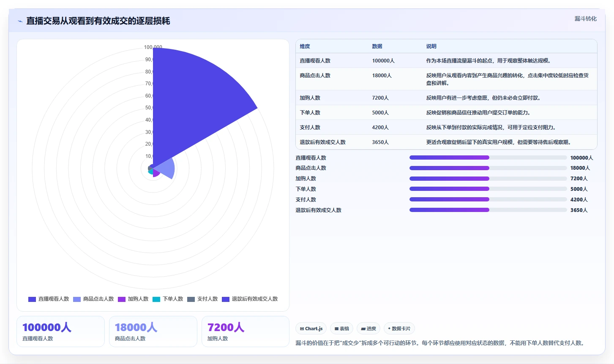Toggle the 支付人数 legend swatch
The height and width of the screenshot is (364, 614).
click(x=191, y=299)
